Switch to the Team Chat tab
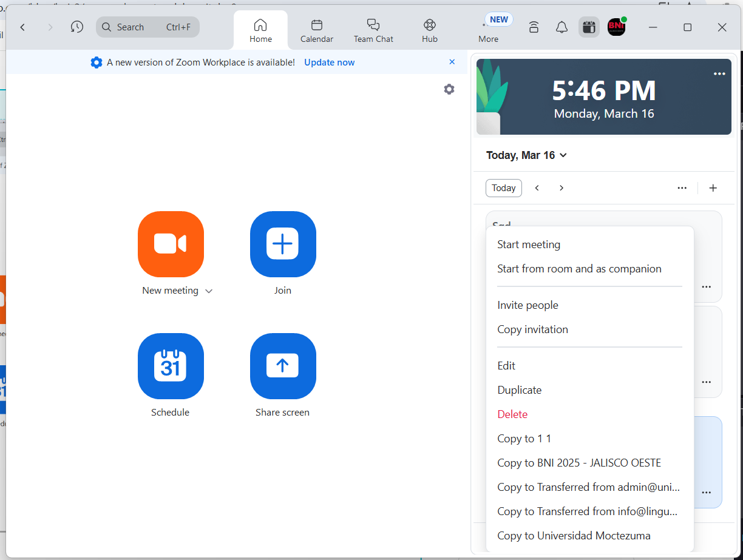This screenshot has height=560, width=743. tap(373, 30)
